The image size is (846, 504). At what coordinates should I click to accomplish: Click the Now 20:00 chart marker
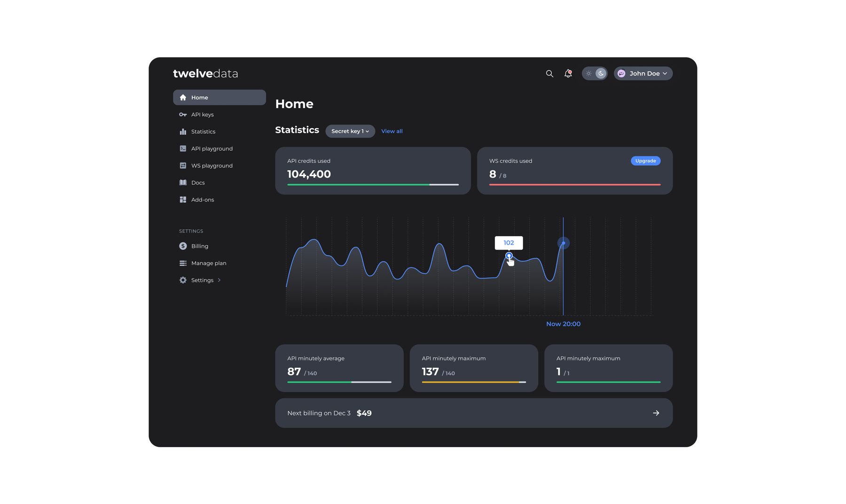pos(563,243)
